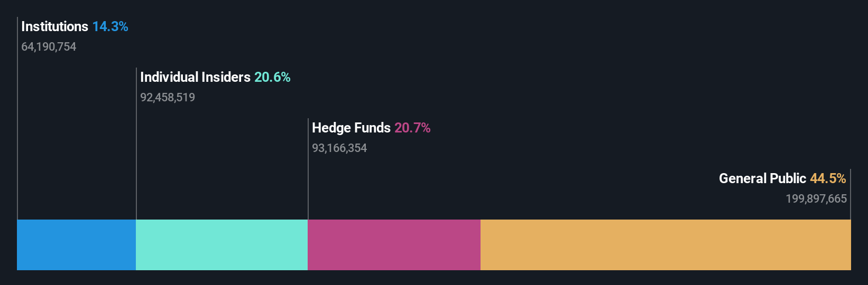
Task: Click the Institutions vertical leader line
Action: 17,132
